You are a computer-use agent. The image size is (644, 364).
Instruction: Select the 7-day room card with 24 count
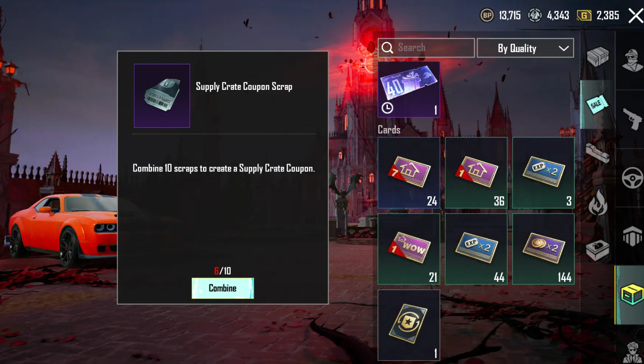pos(409,173)
